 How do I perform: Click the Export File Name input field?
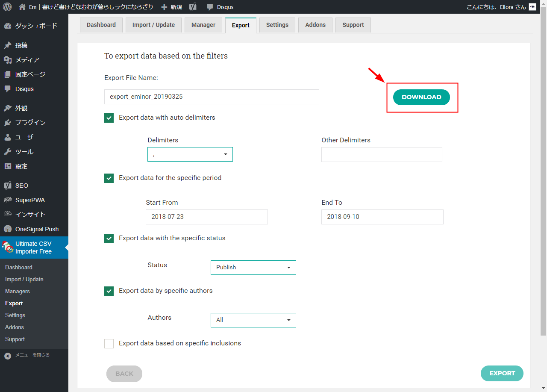point(212,97)
